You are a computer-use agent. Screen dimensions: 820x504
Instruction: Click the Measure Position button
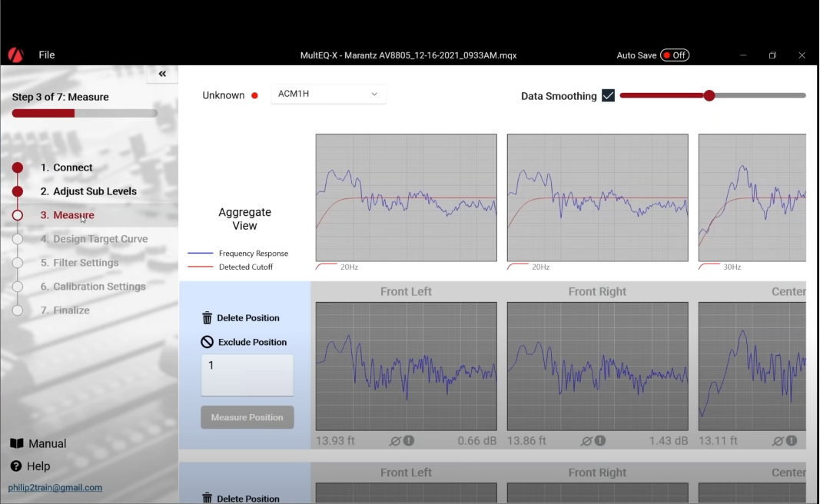click(247, 417)
